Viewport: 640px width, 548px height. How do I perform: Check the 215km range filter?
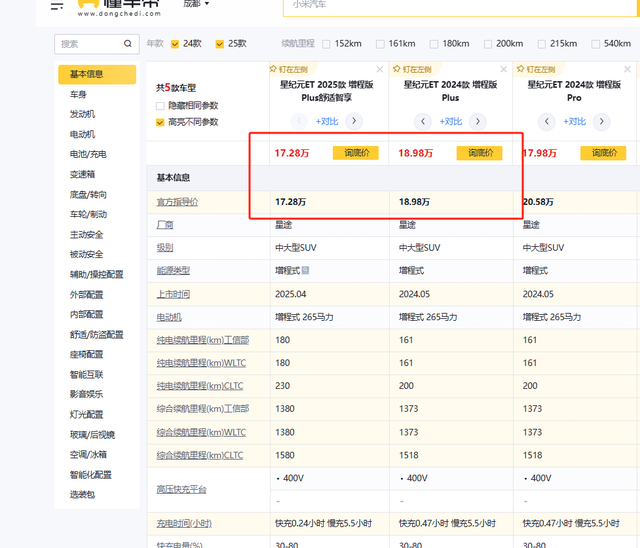[542, 44]
